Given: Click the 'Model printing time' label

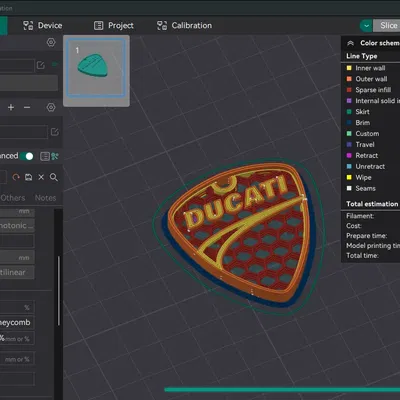Looking at the screenshot, I should coord(373,246).
